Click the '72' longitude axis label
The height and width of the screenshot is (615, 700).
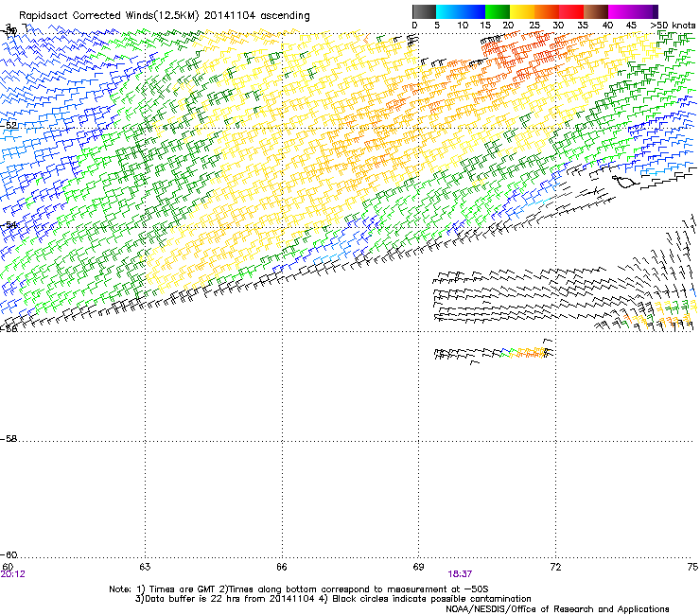click(x=555, y=567)
